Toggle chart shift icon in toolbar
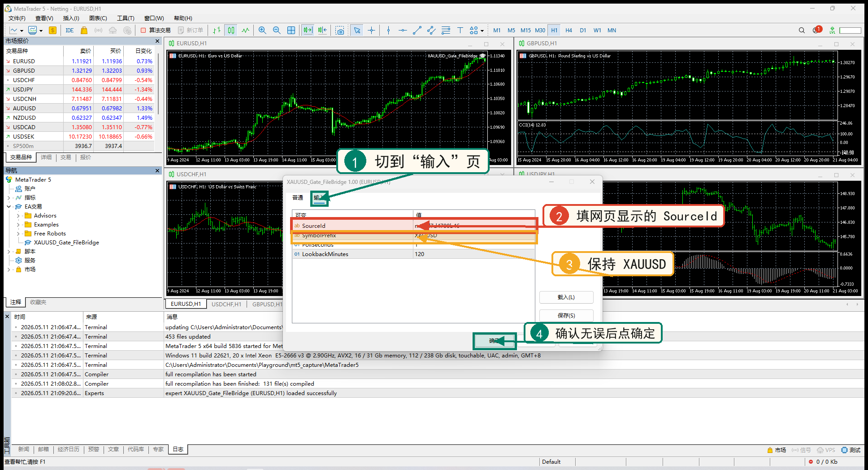This screenshot has height=470, width=868. [322, 30]
